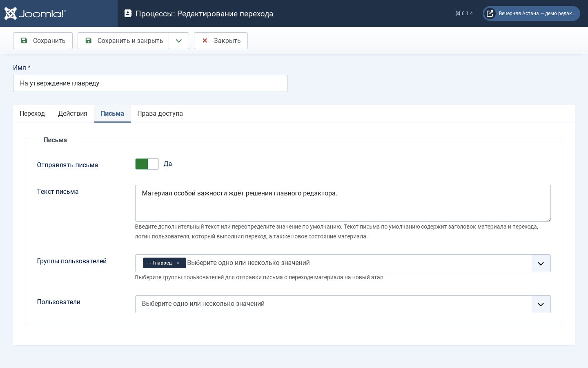Expand the save options dropdown arrow

point(179,41)
